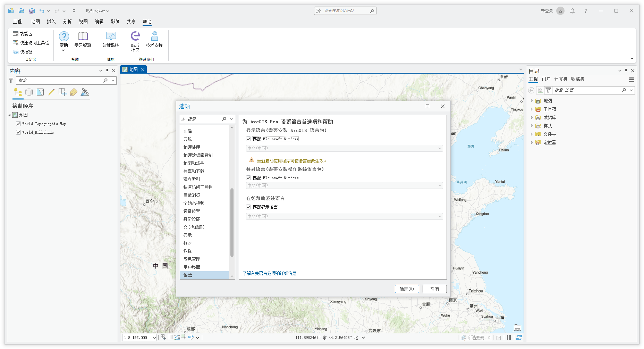Click the Open Project folder icon
The width and height of the screenshot is (644, 349).
(x=21, y=11)
